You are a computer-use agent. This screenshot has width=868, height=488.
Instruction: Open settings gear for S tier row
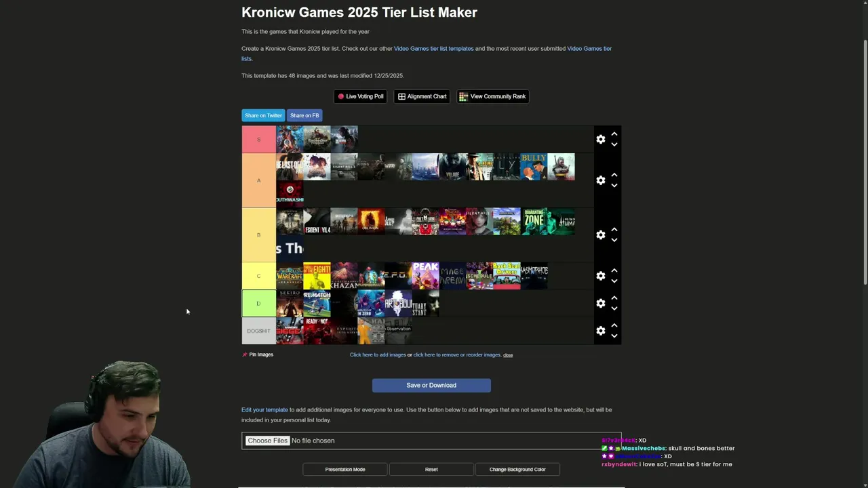[600, 139]
